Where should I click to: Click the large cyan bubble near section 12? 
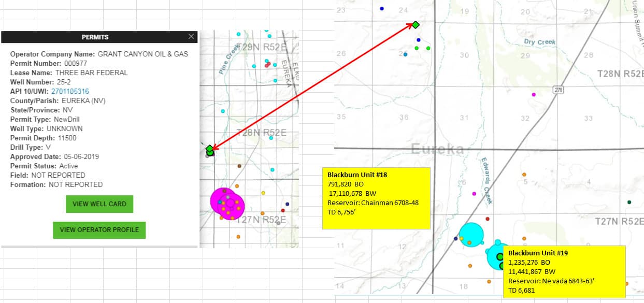[471, 234]
